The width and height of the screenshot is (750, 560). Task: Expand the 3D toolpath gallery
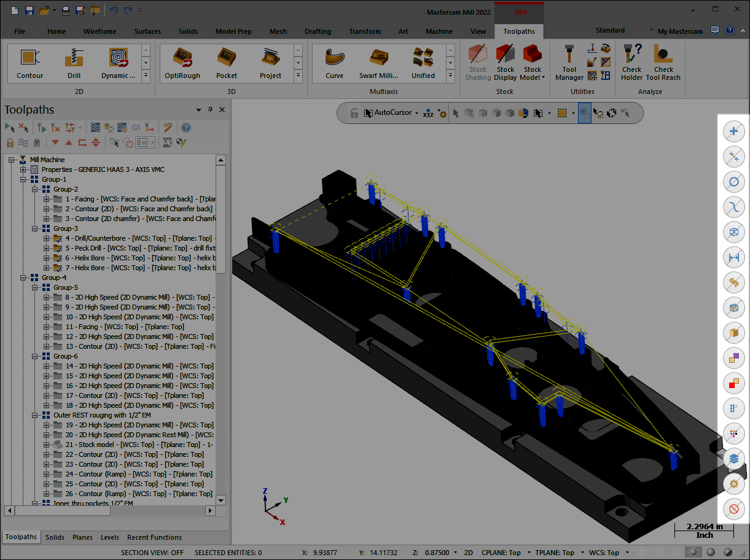[297, 76]
